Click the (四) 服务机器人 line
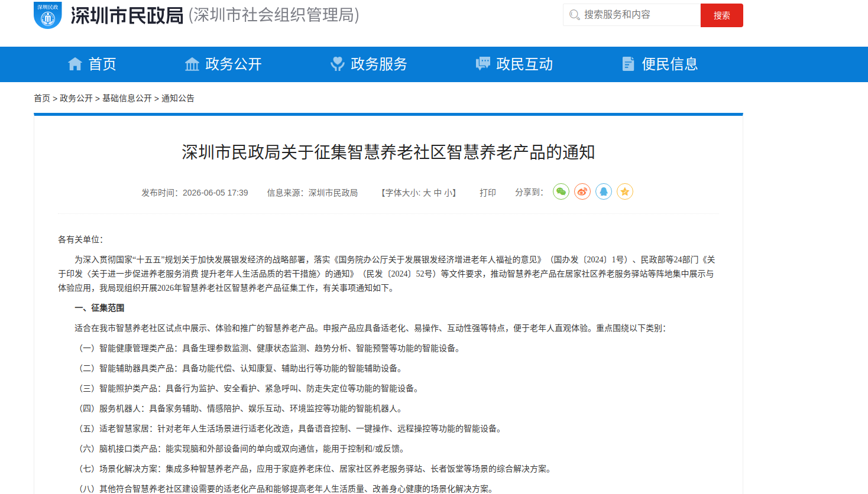The image size is (868, 494). (241, 408)
